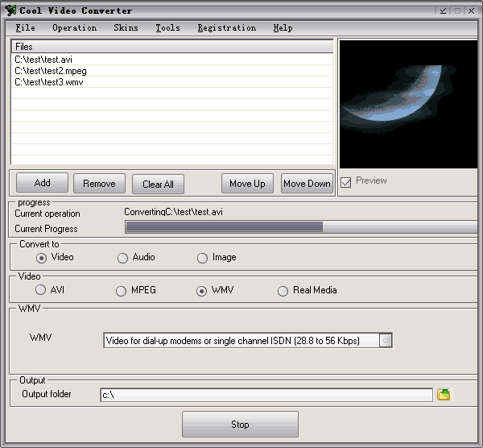
Task: Click the Clear All button
Action: (x=158, y=184)
